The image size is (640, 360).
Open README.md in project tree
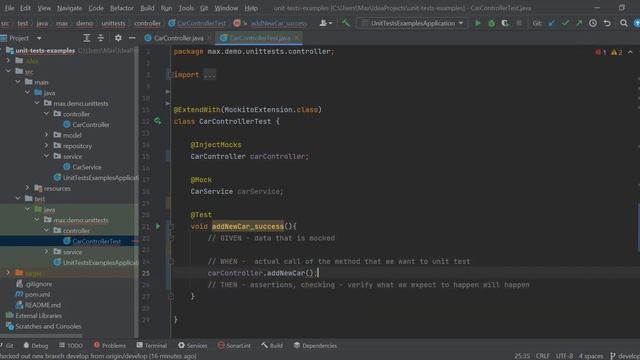[x=42, y=305]
